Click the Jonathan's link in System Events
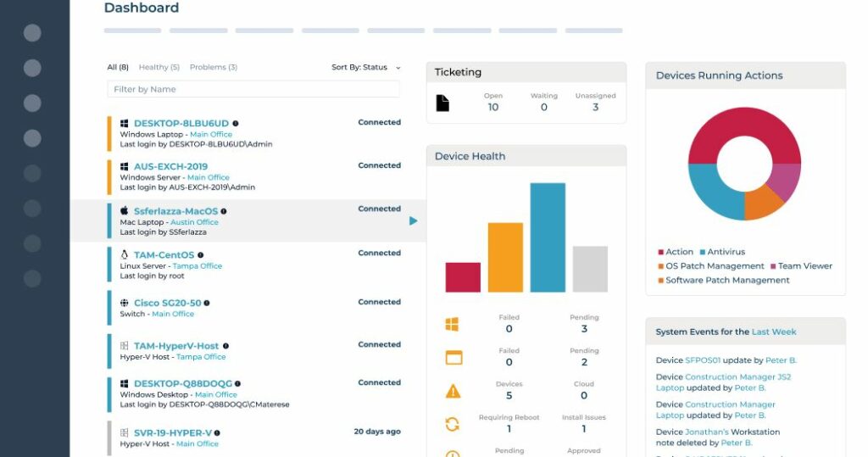Image resolution: width=868 pixels, height=457 pixels. point(707,432)
